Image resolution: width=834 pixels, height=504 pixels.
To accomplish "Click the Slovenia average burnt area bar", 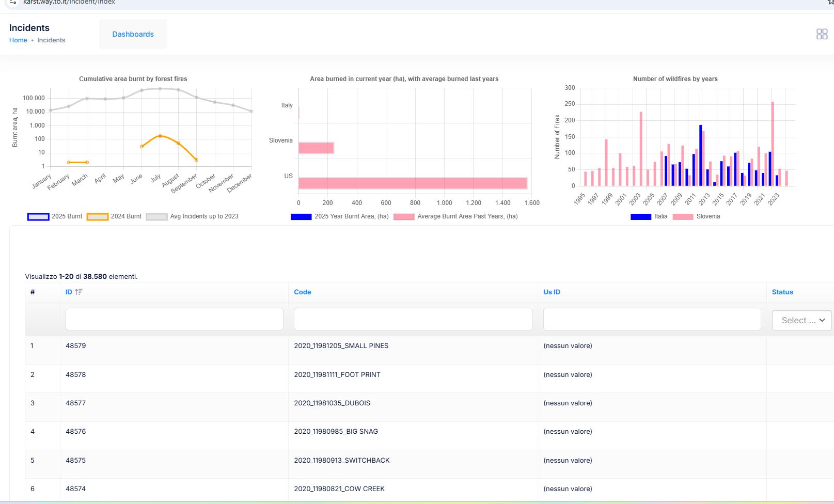I will 316,148.
